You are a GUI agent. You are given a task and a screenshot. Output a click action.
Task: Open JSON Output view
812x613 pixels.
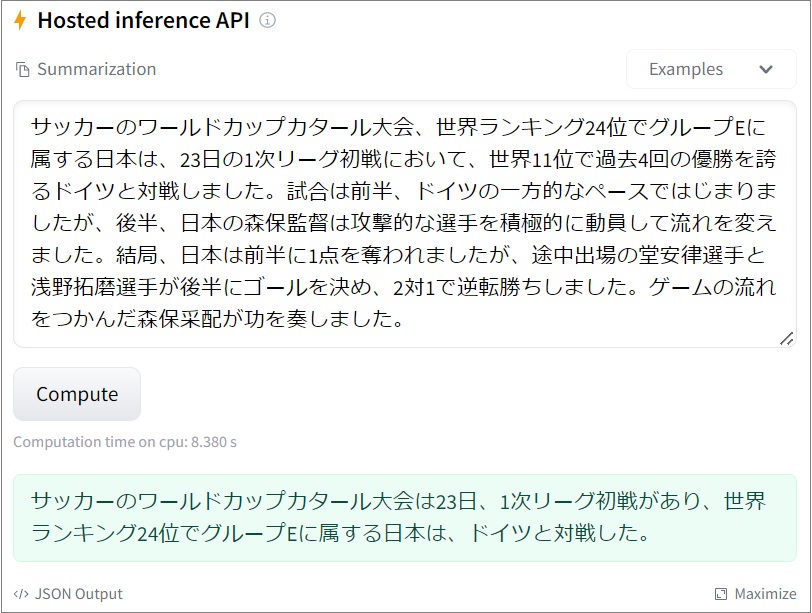pyautogui.click(x=68, y=594)
